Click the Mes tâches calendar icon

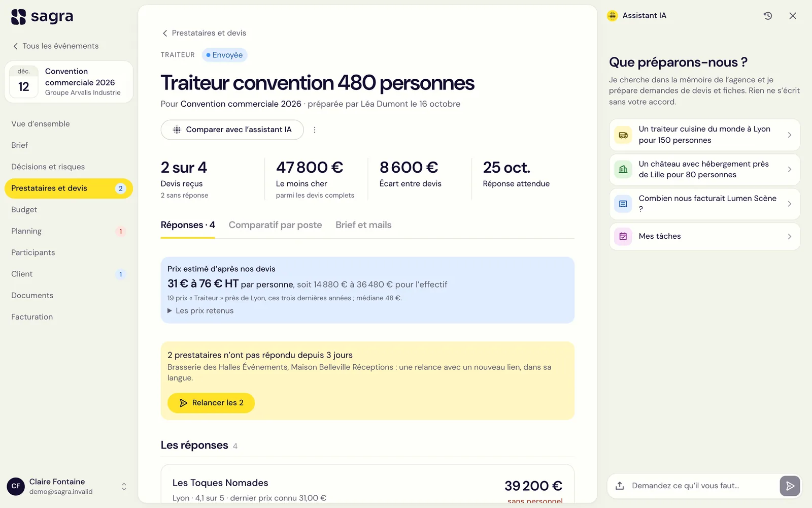pos(623,236)
